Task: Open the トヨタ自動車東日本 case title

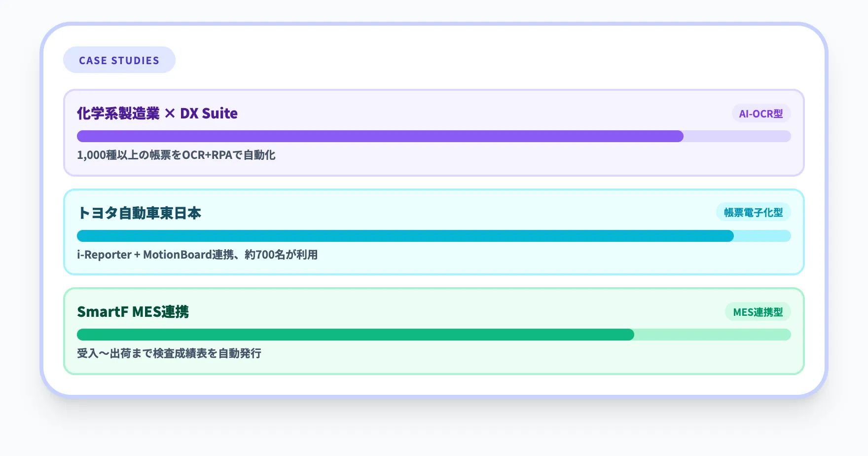Action: [140, 213]
